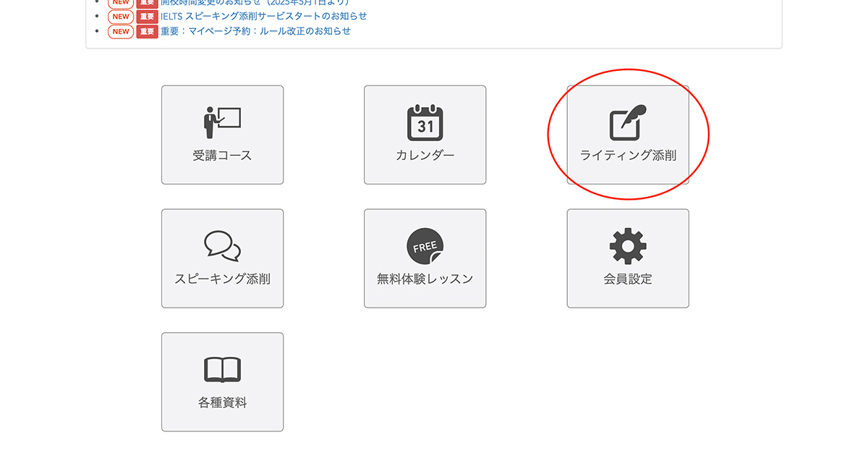Choose the 無料体験レッスン label
The height and width of the screenshot is (456, 868).
(425, 279)
